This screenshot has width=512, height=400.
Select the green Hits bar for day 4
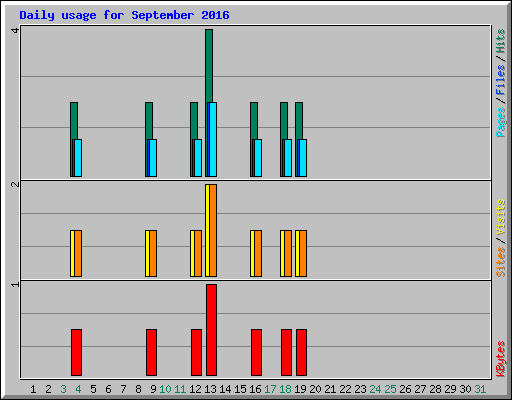pyautogui.click(x=74, y=121)
